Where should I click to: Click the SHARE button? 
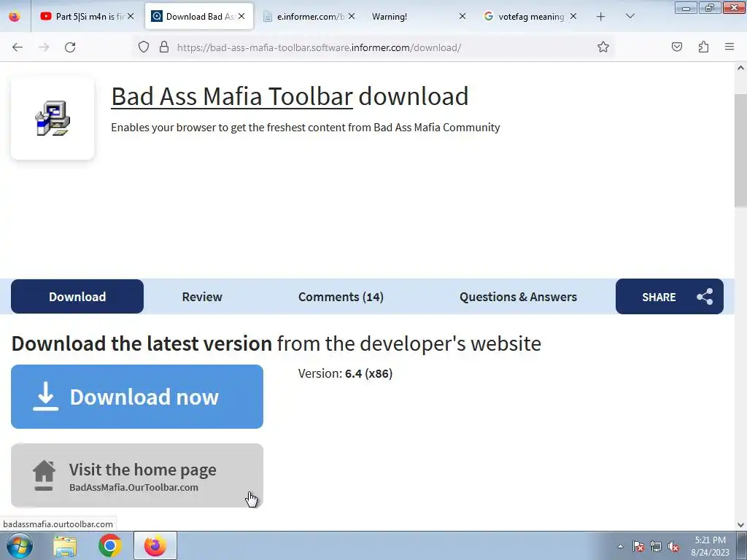pos(670,297)
